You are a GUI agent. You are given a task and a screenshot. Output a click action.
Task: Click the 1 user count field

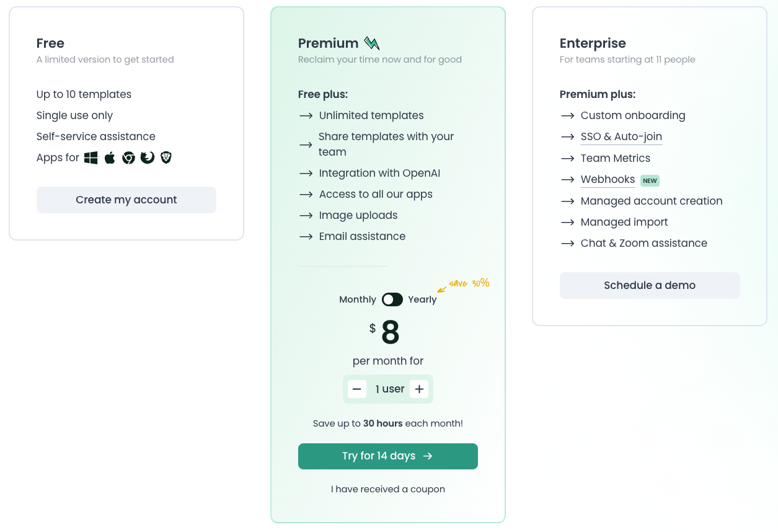[389, 389]
